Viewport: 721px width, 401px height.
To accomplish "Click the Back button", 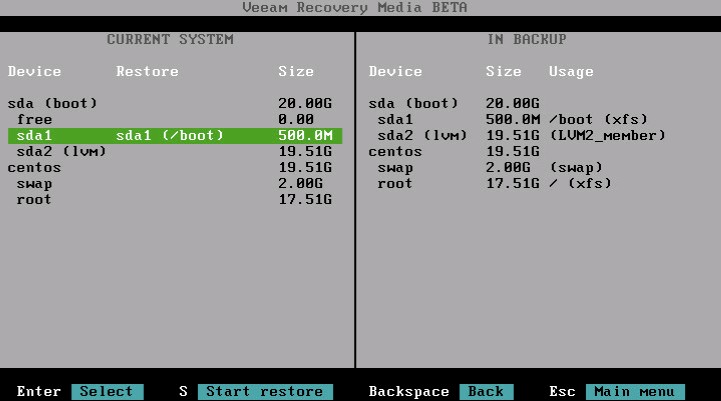I will 486,391.
